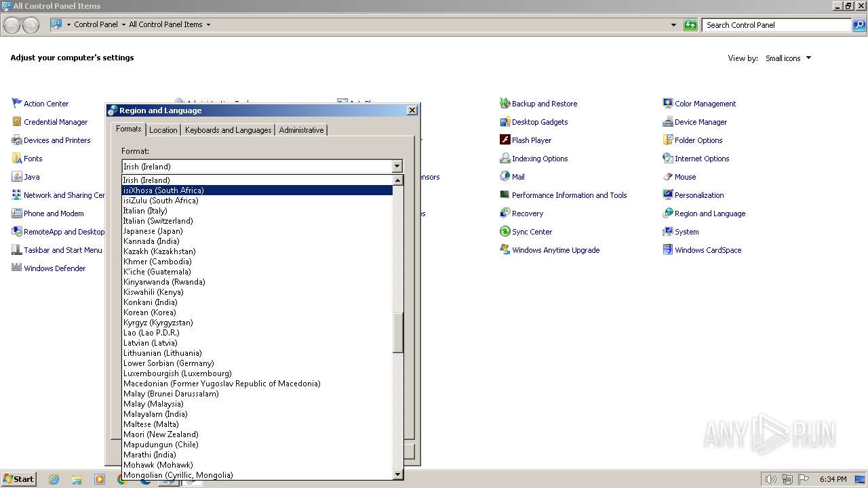Viewport: 868px width, 488px height.
Task: Open the Fonts folder icon
Action: coord(17,158)
